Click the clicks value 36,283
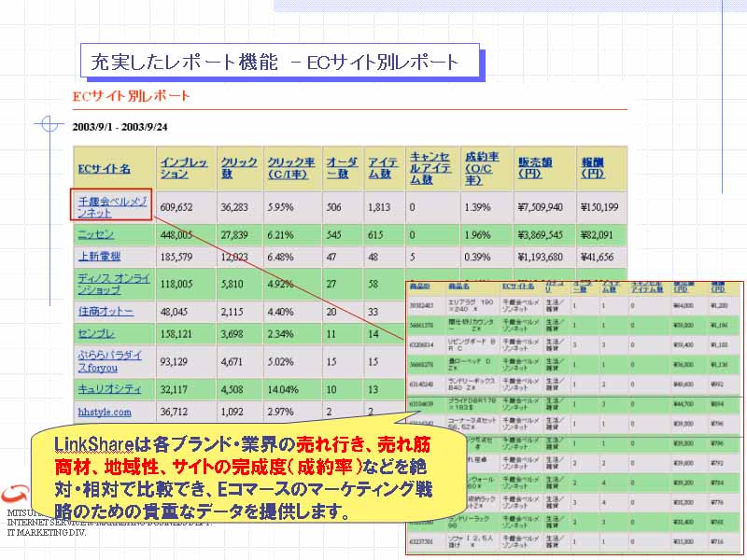 234,207
